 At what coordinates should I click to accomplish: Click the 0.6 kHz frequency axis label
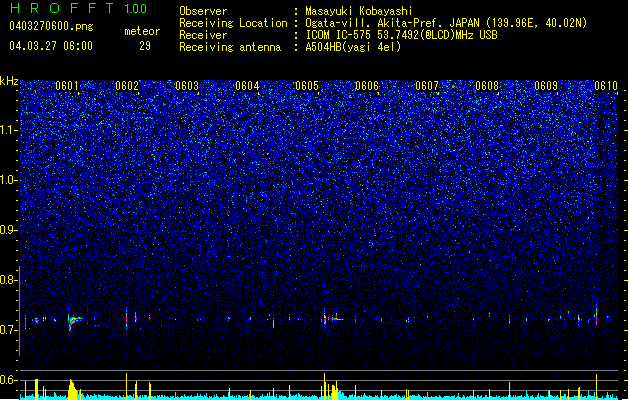tap(9, 380)
